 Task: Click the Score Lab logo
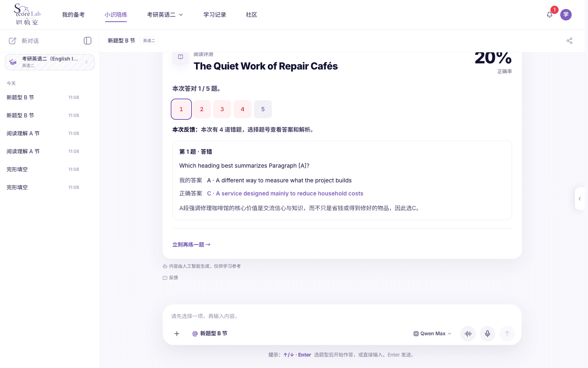tap(27, 14)
